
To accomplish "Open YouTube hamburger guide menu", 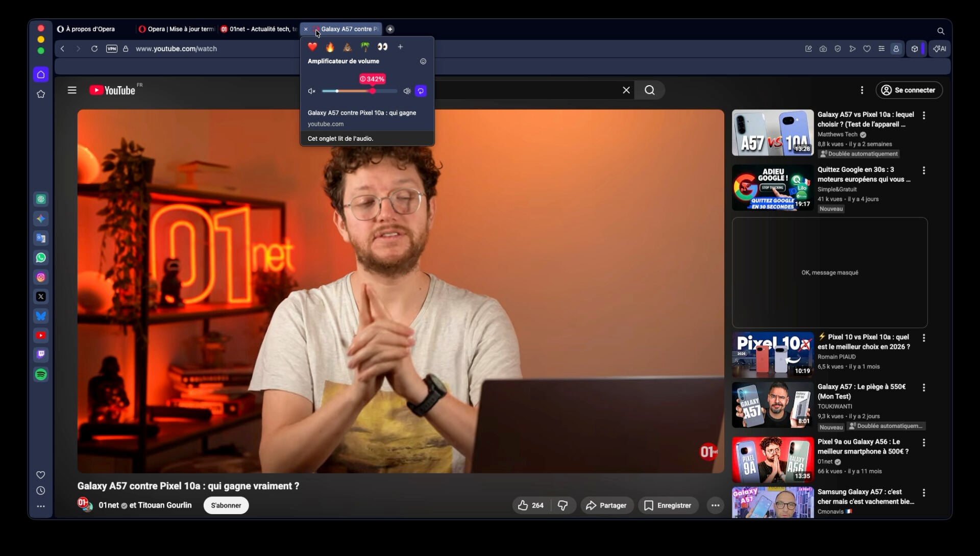I will coord(72,90).
